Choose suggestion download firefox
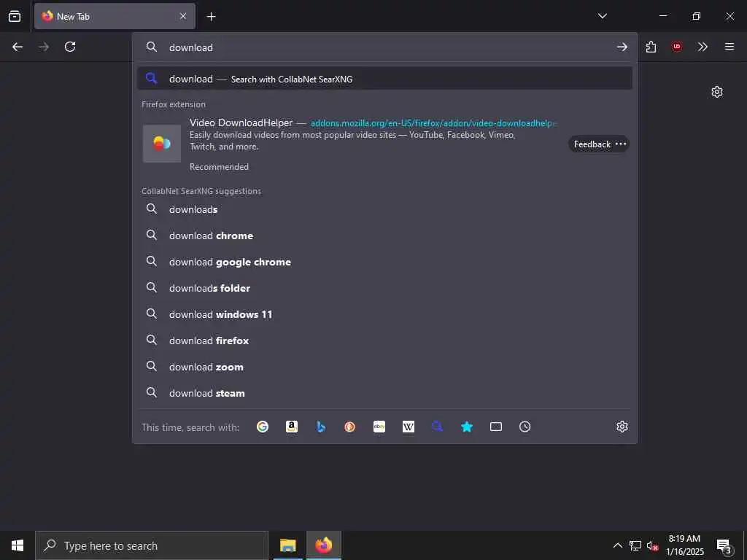The image size is (747, 560). 384,340
